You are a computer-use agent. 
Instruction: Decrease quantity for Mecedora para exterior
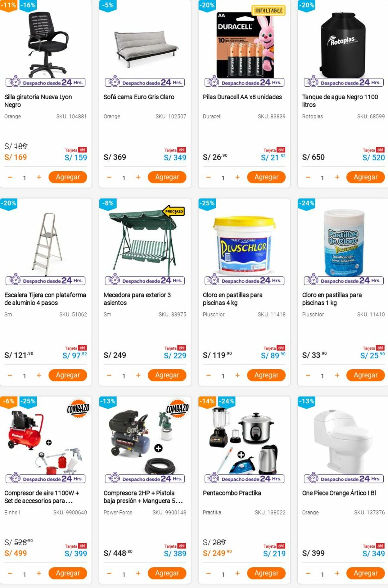pos(109,375)
